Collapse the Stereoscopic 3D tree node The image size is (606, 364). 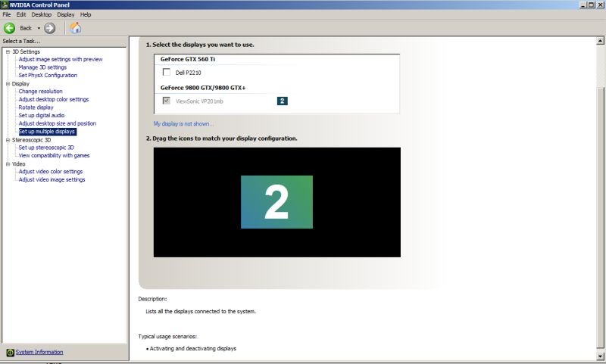click(8, 140)
